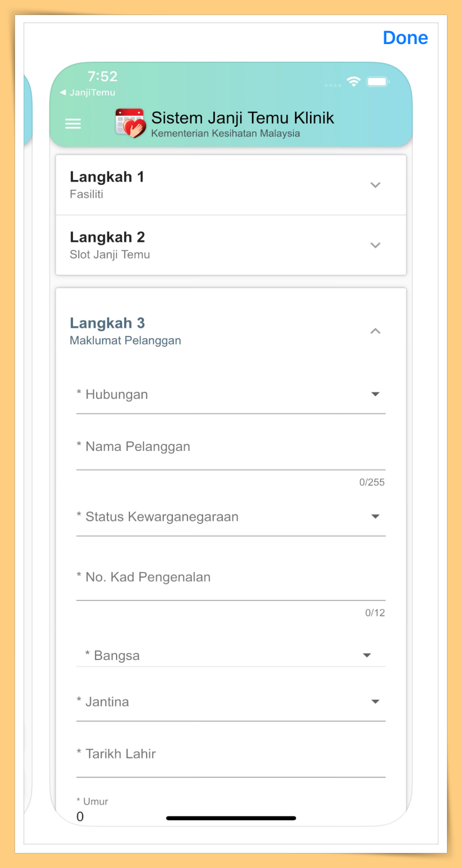
Task: Click the No. Kad Pengenalan field
Action: coord(231,578)
